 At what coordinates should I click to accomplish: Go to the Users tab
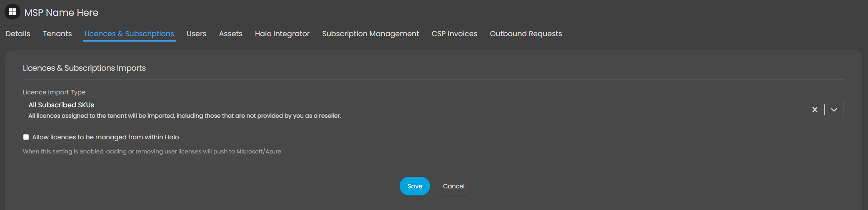tap(197, 34)
